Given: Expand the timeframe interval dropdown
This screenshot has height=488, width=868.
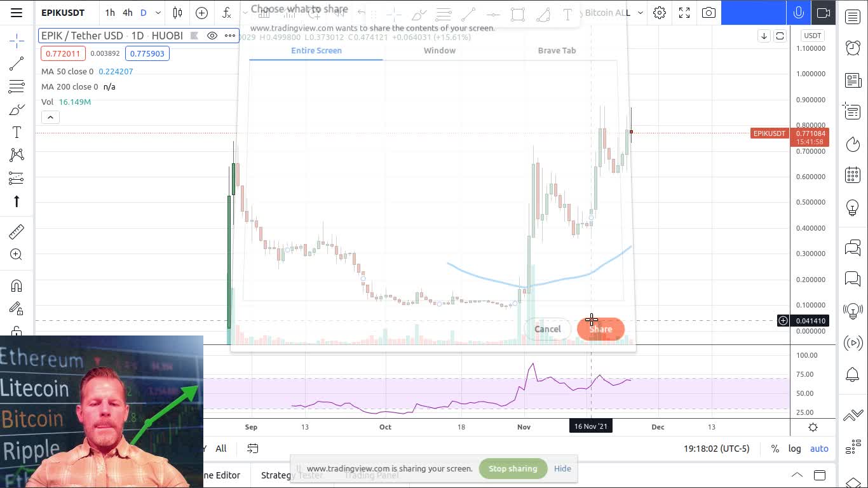Looking at the screenshot, I should (x=158, y=13).
